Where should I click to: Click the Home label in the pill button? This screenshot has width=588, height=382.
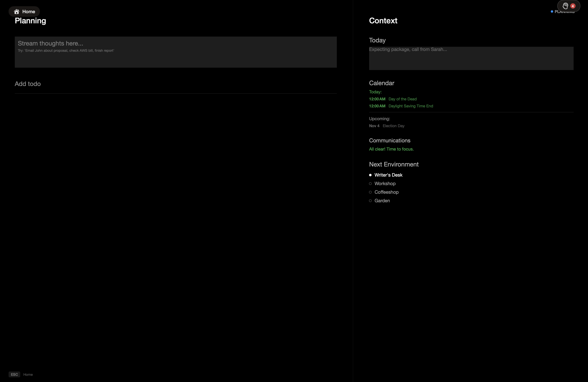pyautogui.click(x=28, y=12)
